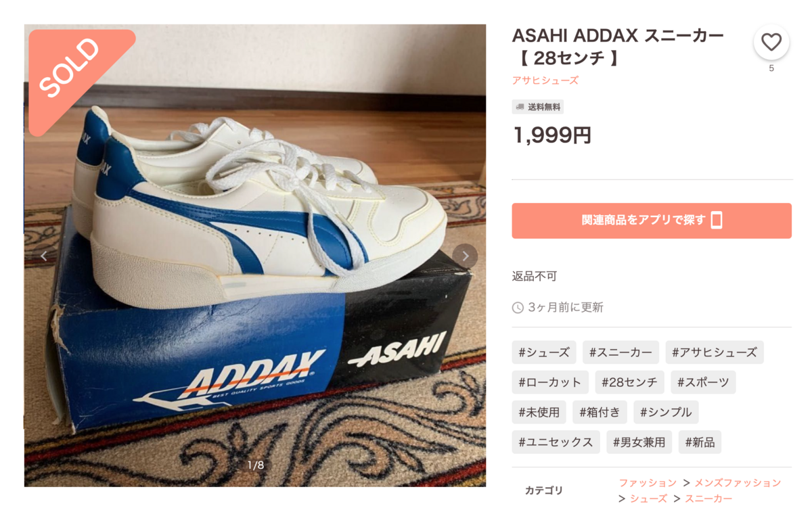Click the heart favorite icon

(x=771, y=43)
